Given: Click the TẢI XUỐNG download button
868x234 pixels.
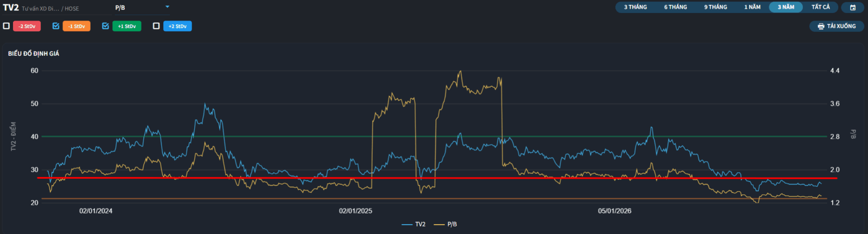Looking at the screenshot, I should point(837,26).
